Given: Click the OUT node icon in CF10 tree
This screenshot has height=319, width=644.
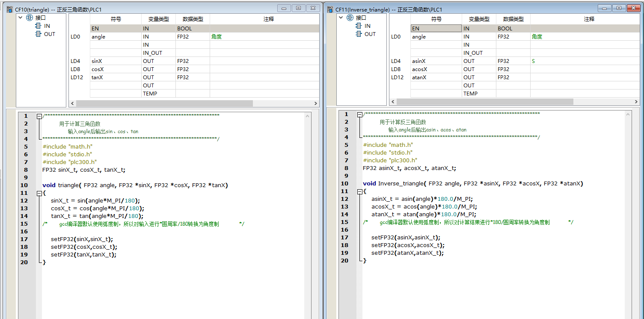Looking at the screenshot, I should tap(38, 34).
